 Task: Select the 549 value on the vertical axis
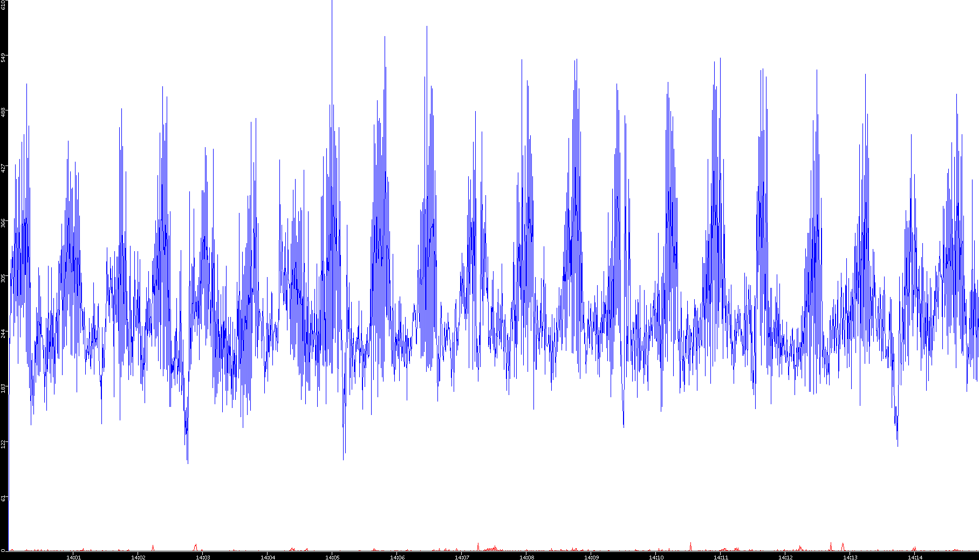click(x=4, y=57)
